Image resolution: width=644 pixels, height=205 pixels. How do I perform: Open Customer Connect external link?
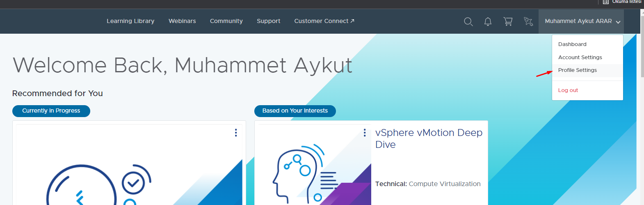324,21
